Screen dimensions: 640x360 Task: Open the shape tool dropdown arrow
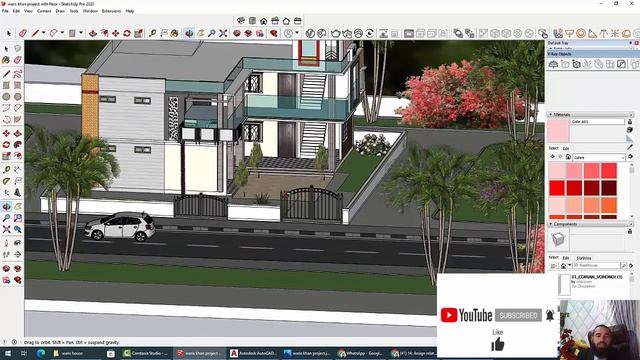pyautogui.click(x=81, y=33)
